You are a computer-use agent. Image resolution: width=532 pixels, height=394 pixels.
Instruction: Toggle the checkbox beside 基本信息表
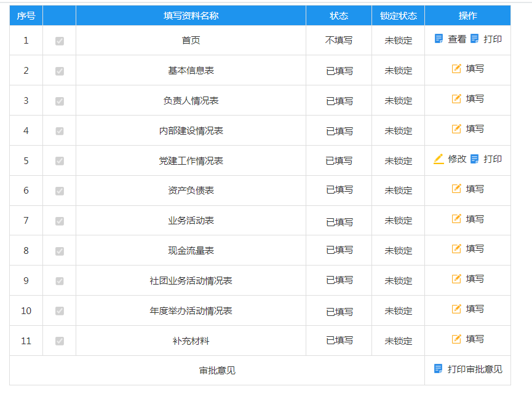(58, 69)
